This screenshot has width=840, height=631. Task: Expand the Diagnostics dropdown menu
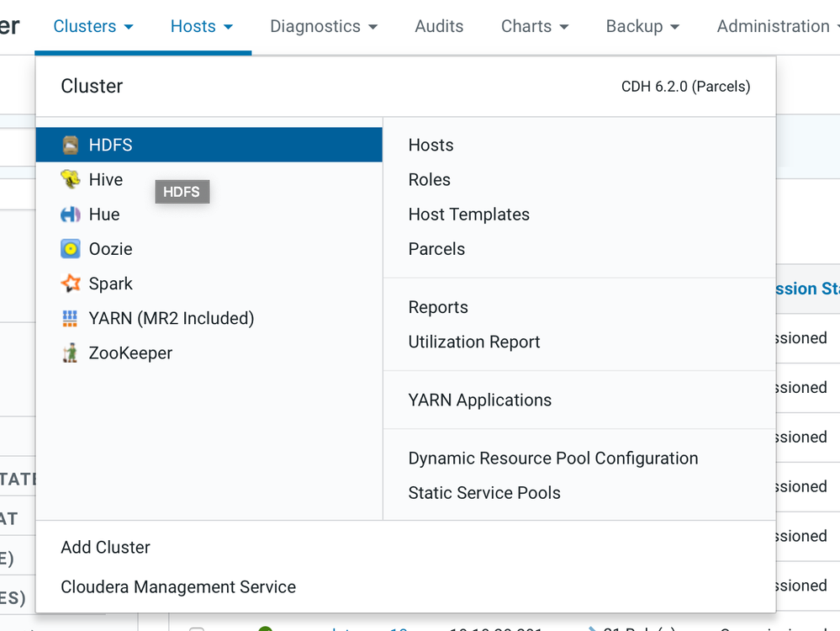[324, 26]
